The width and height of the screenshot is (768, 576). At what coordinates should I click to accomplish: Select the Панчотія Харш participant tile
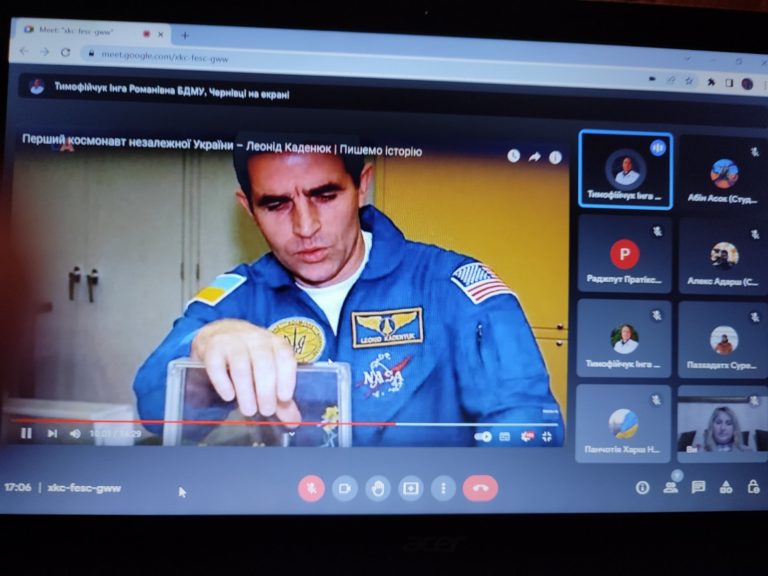pos(623,423)
